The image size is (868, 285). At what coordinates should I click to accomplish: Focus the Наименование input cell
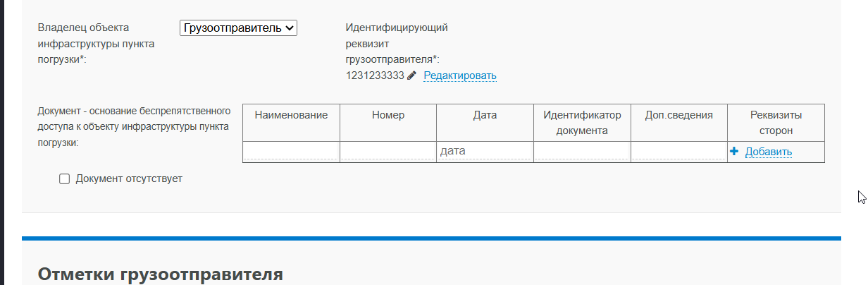point(291,151)
